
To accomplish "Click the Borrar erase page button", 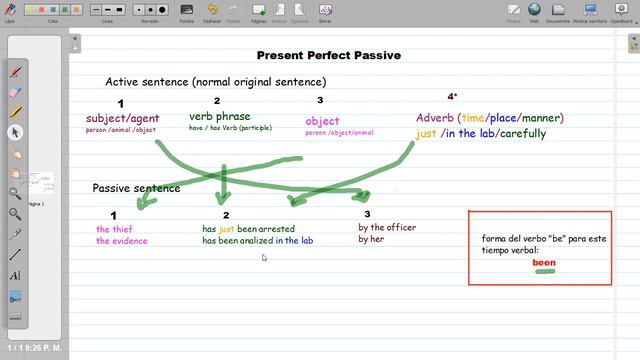I will pyautogui.click(x=325, y=12).
